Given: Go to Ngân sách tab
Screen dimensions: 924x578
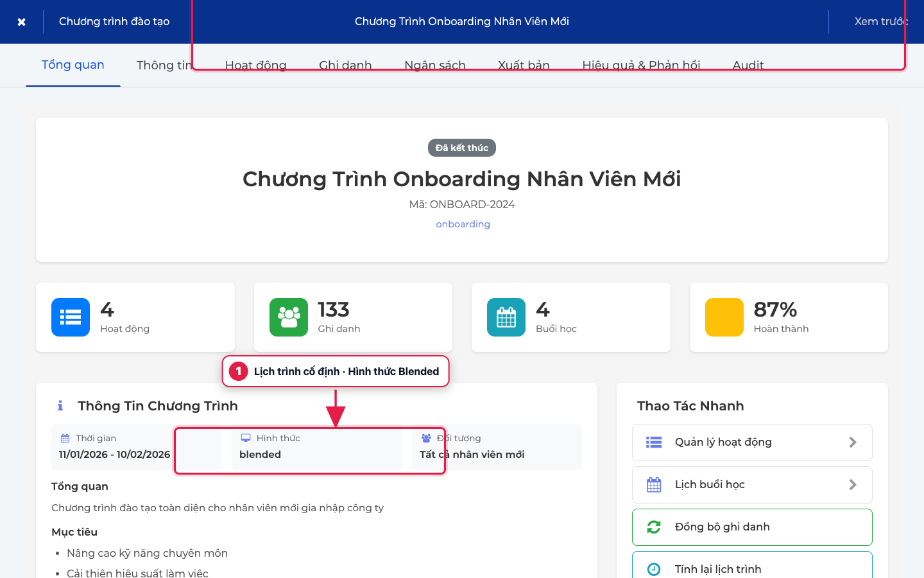Looking at the screenshot, I should [x=435, y=65].
